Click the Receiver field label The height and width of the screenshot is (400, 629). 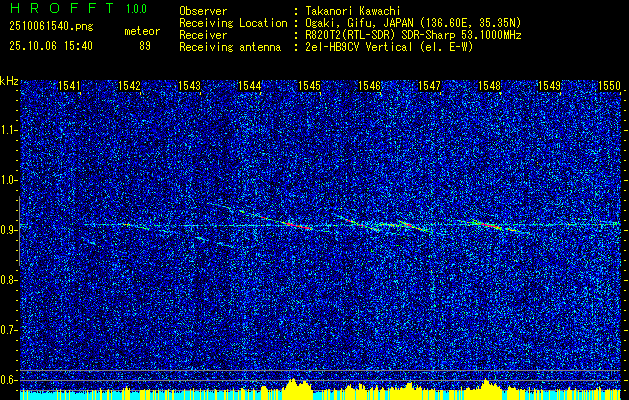tap(203, 35)
